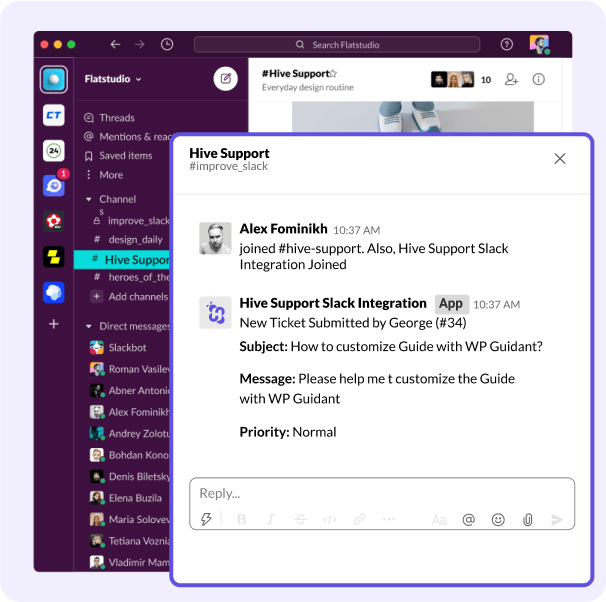Screen dimensions: 606x602
Task: Toggle strikethrough formatting in reply
Action: (300, 519)
